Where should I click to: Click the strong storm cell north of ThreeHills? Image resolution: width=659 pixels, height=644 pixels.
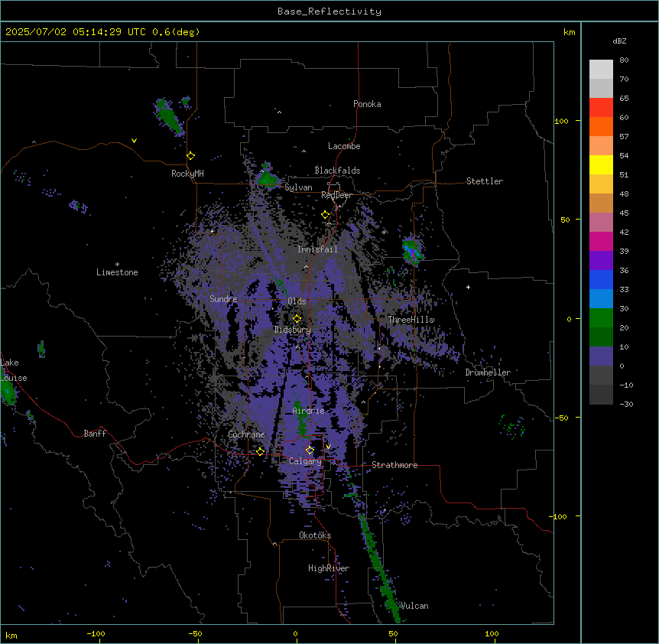[412, 252]
